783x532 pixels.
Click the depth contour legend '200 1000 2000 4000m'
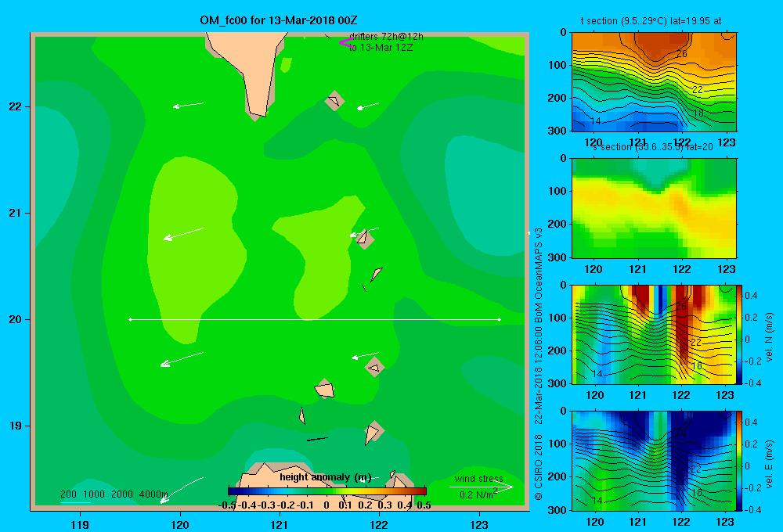click(114, 494)
